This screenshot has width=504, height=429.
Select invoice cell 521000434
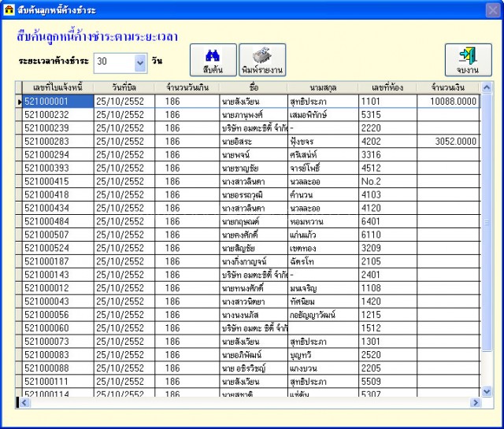[58, 209]
